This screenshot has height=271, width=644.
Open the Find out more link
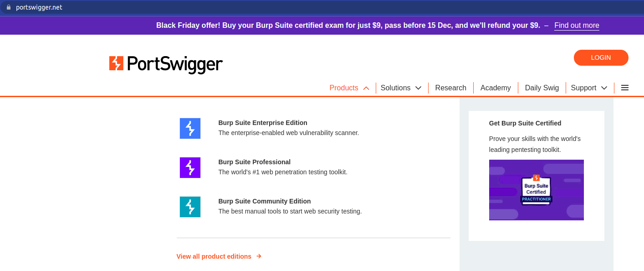[577, 25]
